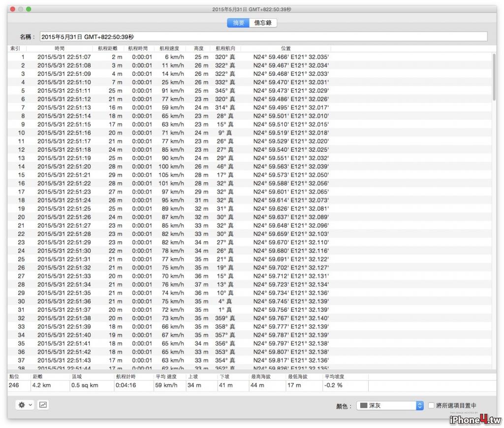Screen dimensions: 504x428
Task: Open the gear action menu
Action: tap(22, 405)
